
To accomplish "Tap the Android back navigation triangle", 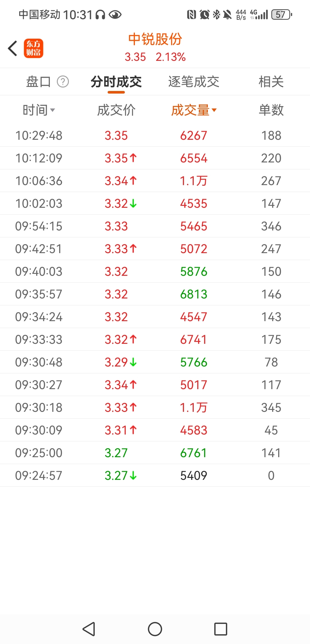I will tap(89, 629).
